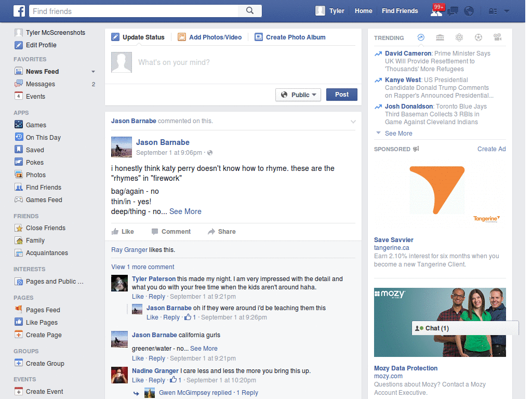Expand See More on california gurls comment

click(204, 349)
